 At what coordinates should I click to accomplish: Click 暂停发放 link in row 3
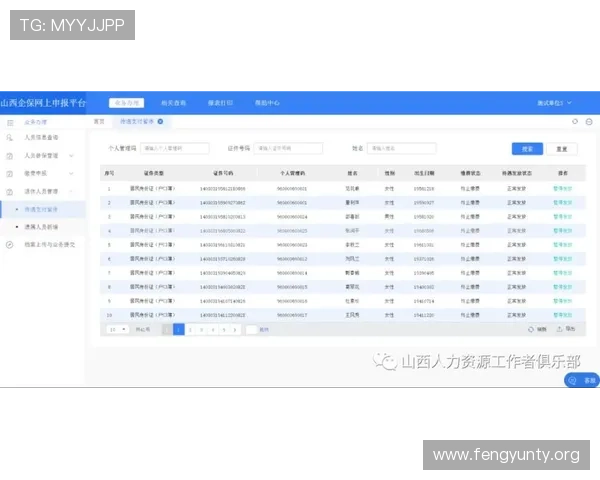(x=562, y=217)
